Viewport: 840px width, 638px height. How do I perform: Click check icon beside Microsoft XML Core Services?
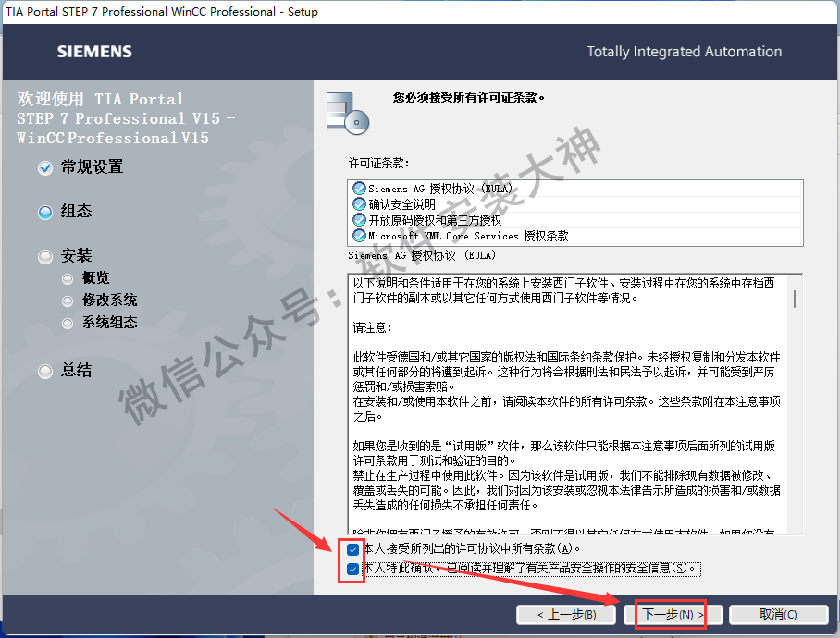point(359,236)
